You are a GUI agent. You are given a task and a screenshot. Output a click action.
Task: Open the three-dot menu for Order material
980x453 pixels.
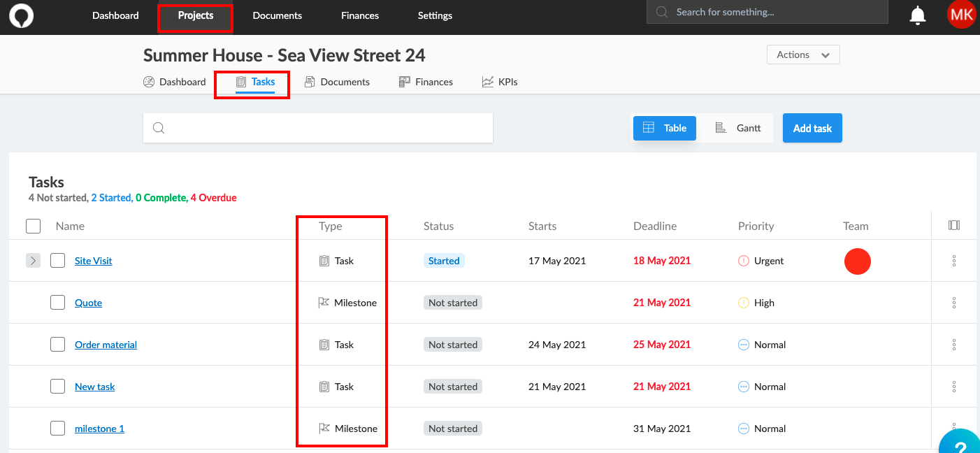[x=954, y=345]
